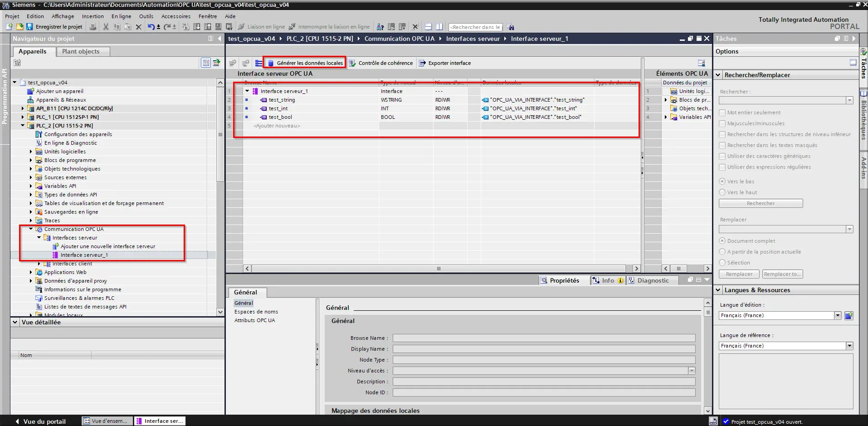Viewport: 868px width, 426px height.
Task: Select the 'A partir de la position actuelle' option
Action: 722,252
